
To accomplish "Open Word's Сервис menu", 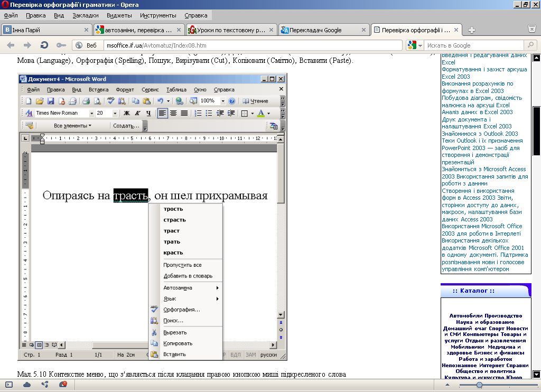I will (x=150, y=90).
